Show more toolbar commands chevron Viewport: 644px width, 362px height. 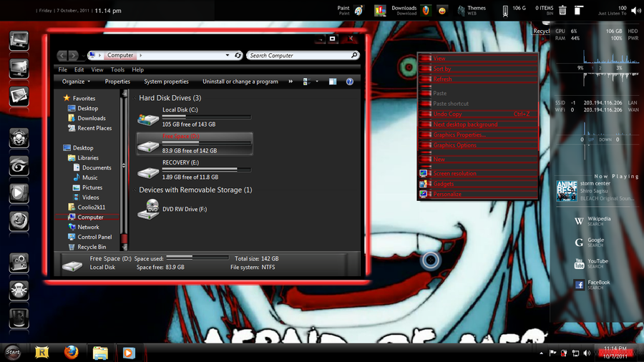tap(291, 82)
